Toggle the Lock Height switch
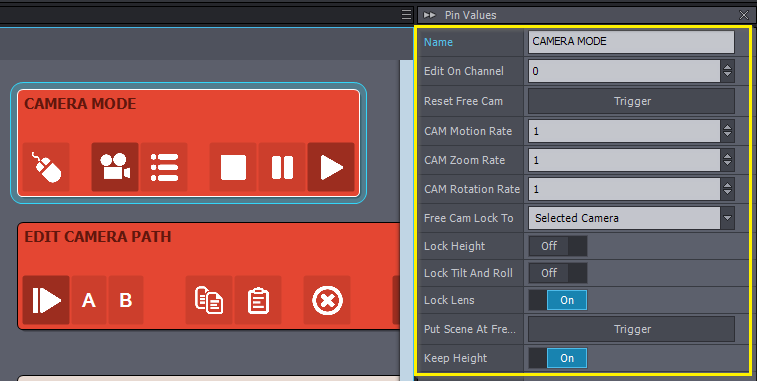 (x=558, y=246)
